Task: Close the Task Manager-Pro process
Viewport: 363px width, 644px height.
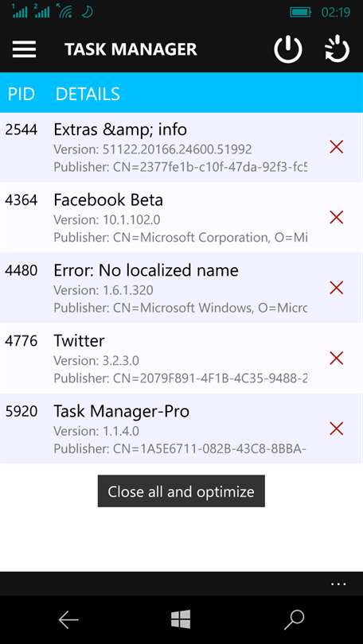Action: click(336, 429)
